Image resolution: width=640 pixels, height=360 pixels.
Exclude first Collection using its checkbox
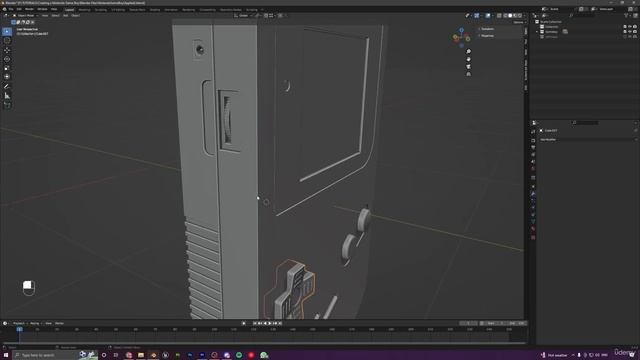click(625, 27)
